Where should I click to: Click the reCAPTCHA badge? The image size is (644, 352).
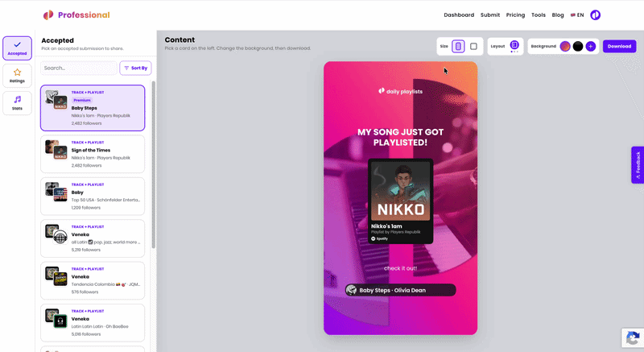click(633, 338)
